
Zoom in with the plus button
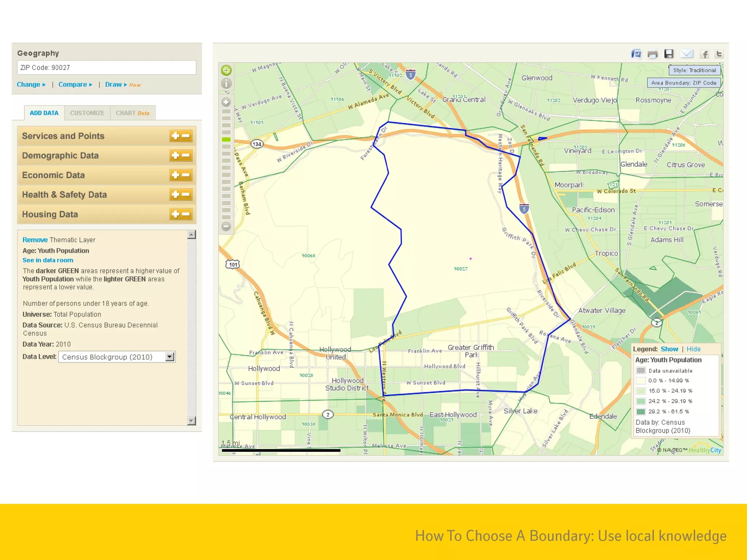point(226,102)
